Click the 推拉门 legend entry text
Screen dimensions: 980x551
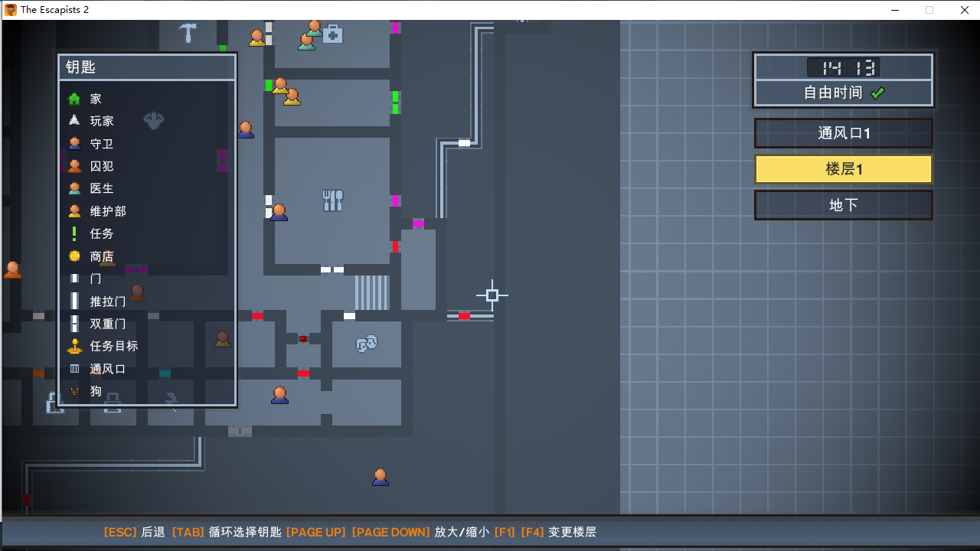tap(108, 302)
